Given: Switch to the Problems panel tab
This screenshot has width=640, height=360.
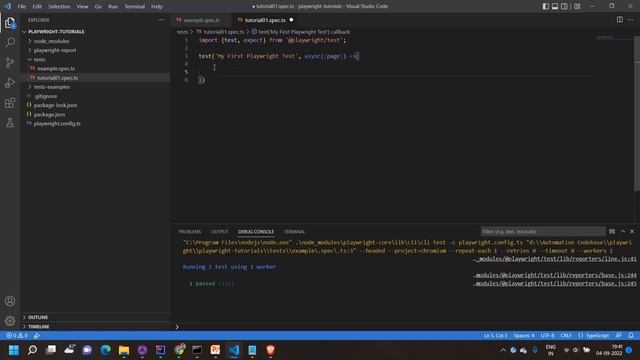Looking at the screenshot, I should coord(190,232).
